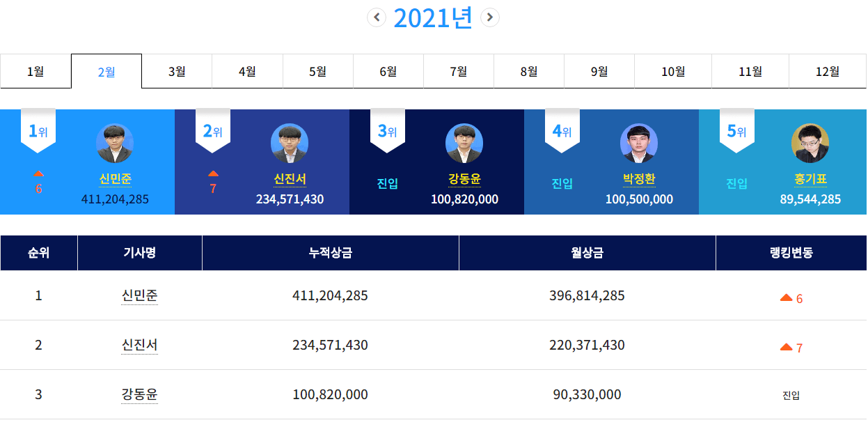Select the 12월 month tab
This screenshot has height=434, width=868.
(x=828, y=71)
